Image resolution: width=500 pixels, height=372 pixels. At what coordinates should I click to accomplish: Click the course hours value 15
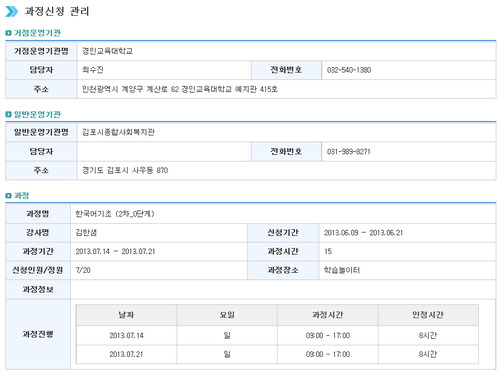[x=328, y=251]
